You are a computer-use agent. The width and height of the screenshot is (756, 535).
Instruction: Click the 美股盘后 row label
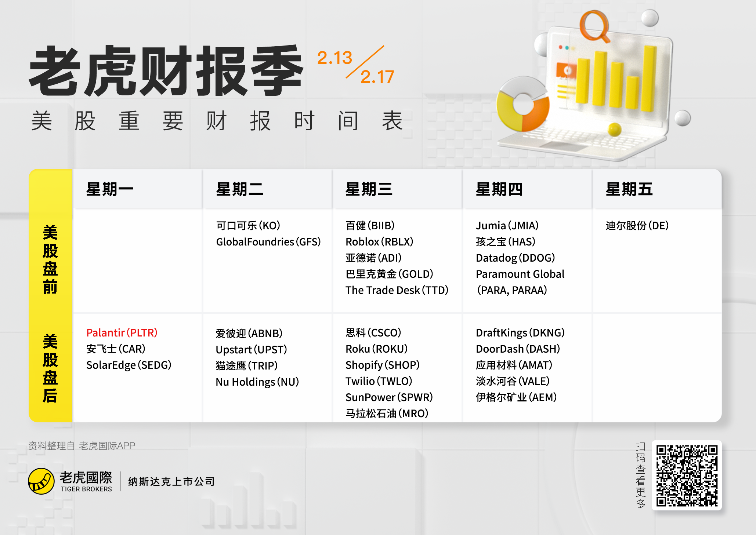pyautogui.click(x=50, y=368)
